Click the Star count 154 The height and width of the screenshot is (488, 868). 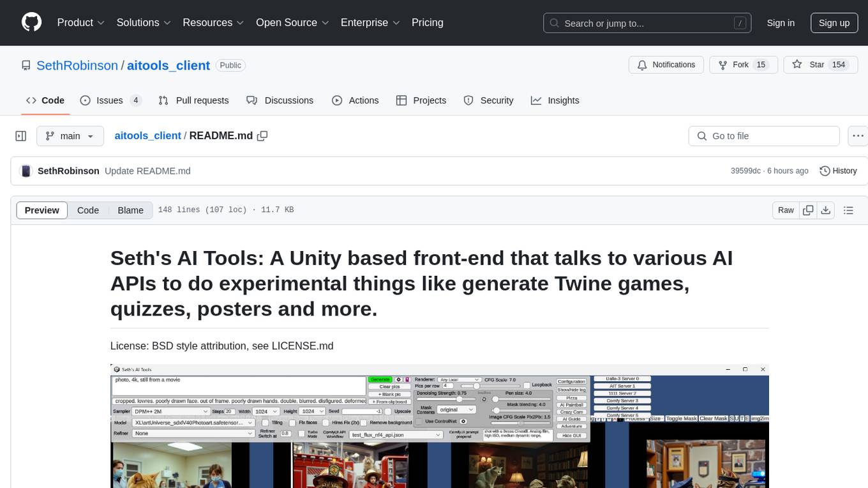(x=839, y=65)
